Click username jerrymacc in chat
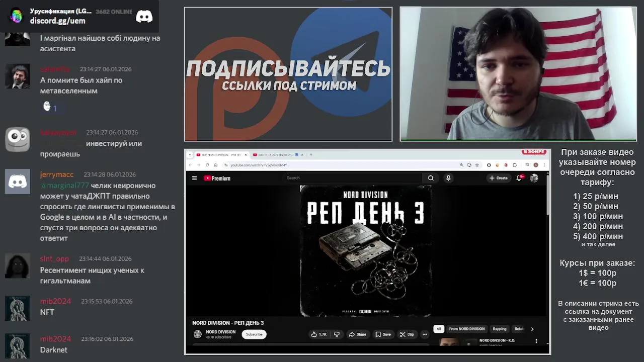 click(x=57, y=174)
